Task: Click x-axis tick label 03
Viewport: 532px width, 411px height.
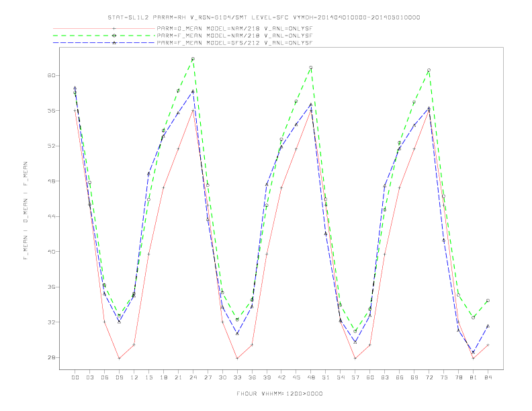Action: pos(89,377)
